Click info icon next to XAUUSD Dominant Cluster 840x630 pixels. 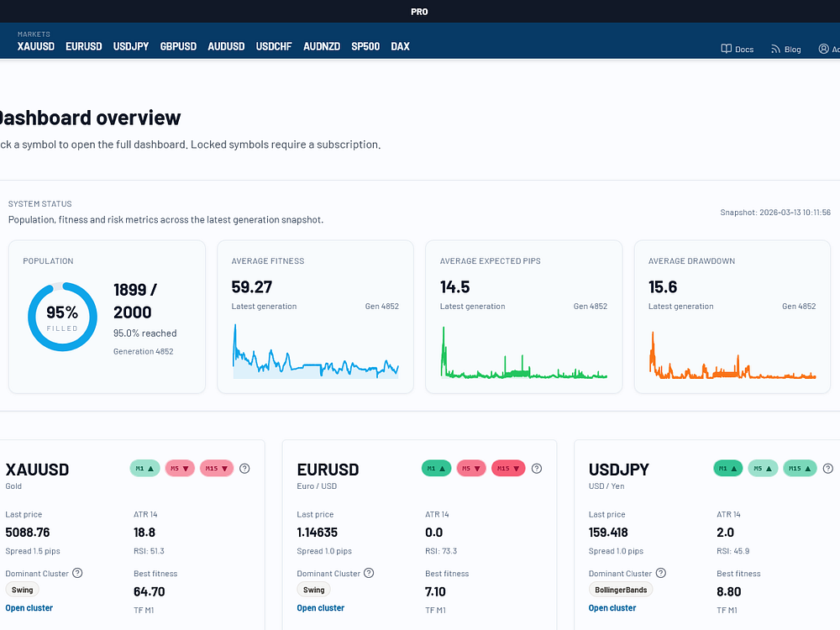(x=77, y=573)
